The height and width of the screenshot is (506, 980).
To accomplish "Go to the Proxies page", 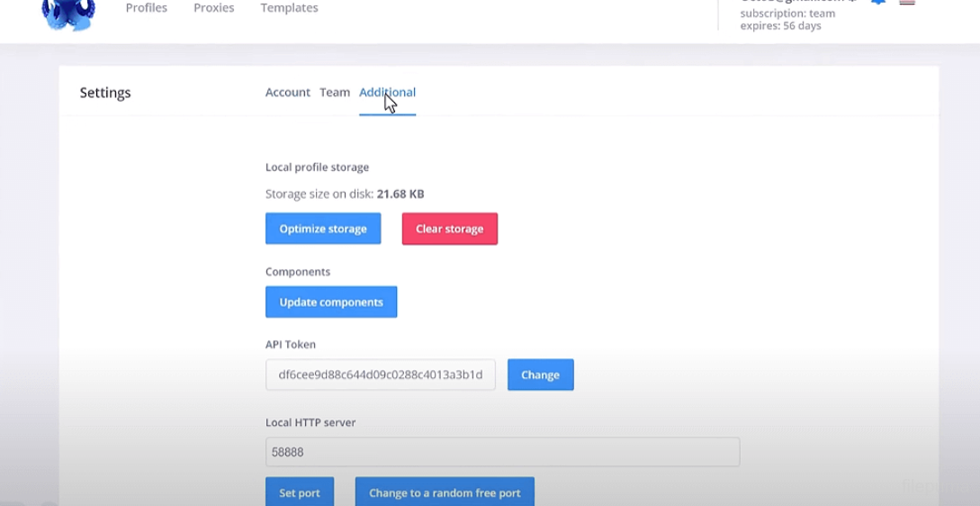I will 214,8.
